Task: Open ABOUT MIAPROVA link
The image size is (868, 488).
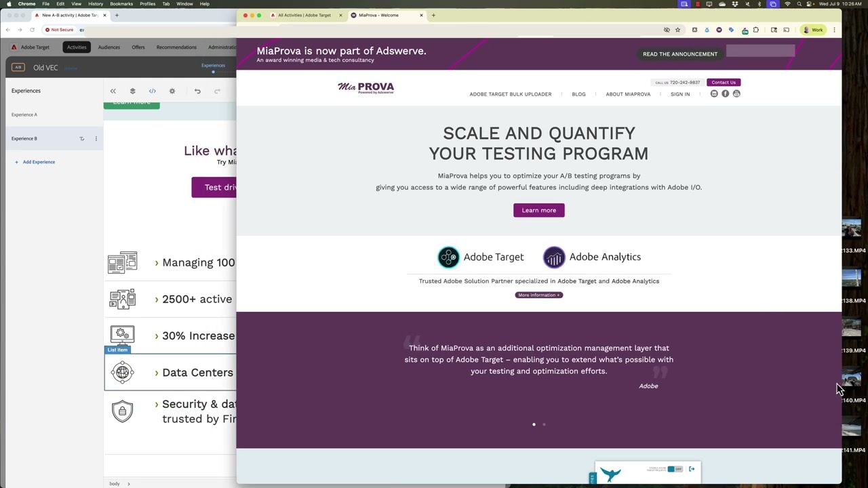Action: (628, 94)
